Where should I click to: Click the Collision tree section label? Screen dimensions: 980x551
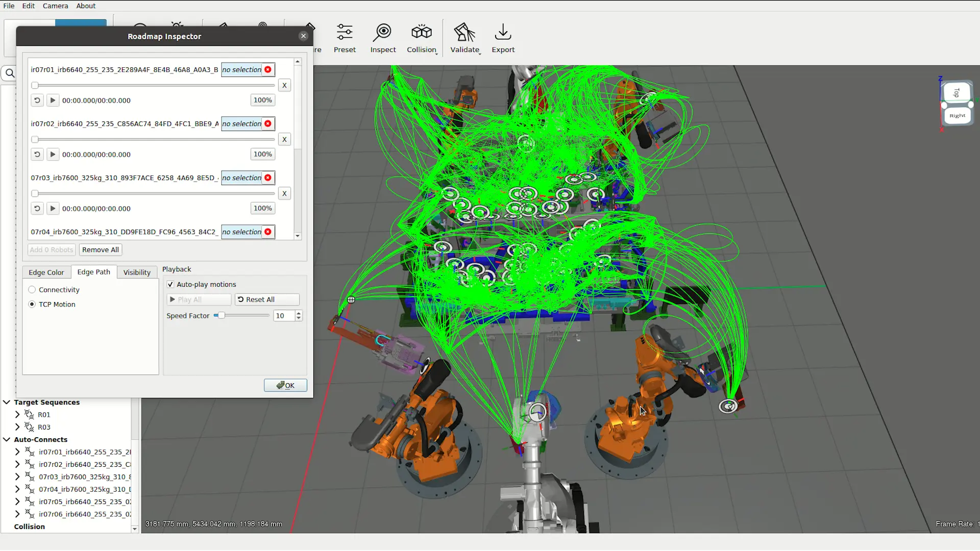point(30,527)
